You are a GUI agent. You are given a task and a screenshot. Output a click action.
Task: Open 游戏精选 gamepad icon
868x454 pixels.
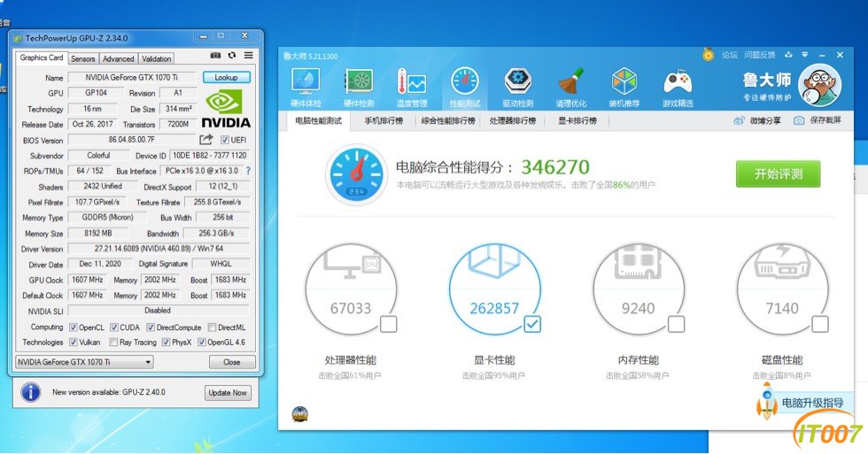pyautogui.click(x=678, y=88)
